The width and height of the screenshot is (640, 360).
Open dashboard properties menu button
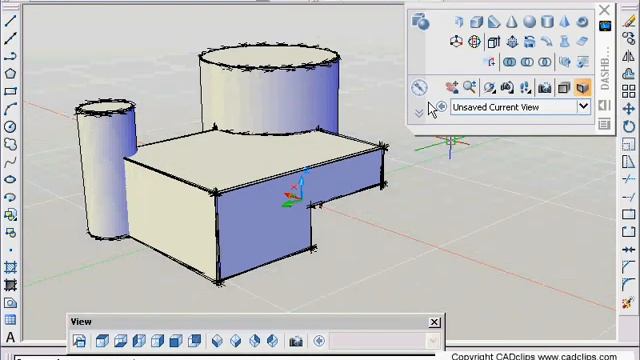(x=604, y=124)
